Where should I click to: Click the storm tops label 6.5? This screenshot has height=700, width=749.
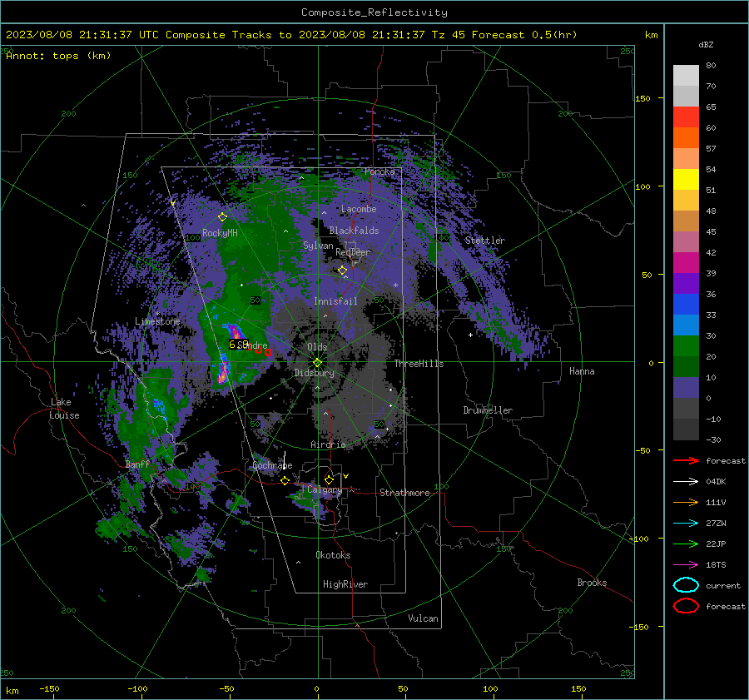[238, 344]
